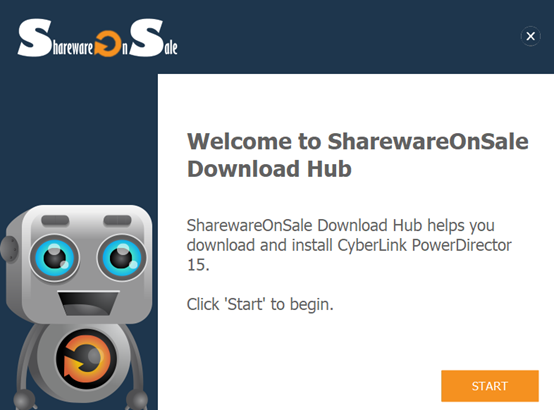Click the robot mascot's right blue eye
Image resolution: width=554 pixels, height=410 pixels.
(122, 257)
